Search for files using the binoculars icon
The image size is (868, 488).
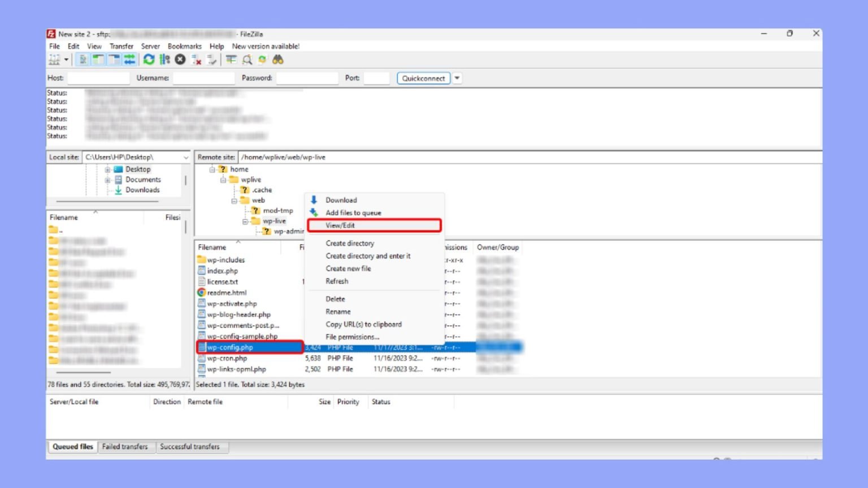(x=277, y=59)
